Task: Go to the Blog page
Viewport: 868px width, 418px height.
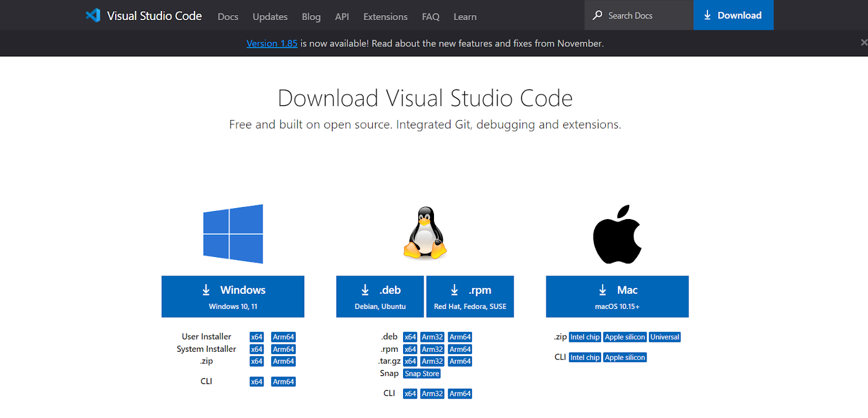Action: (311, 17)
